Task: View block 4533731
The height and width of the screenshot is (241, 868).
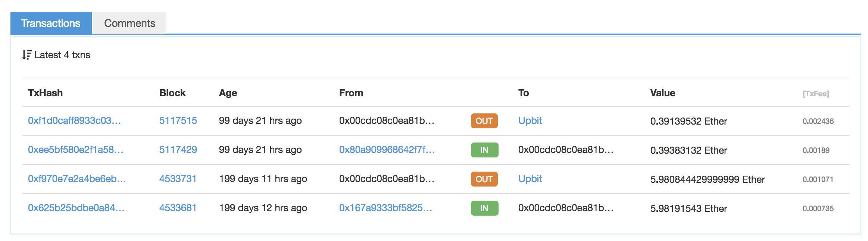Action: point(178,179)
